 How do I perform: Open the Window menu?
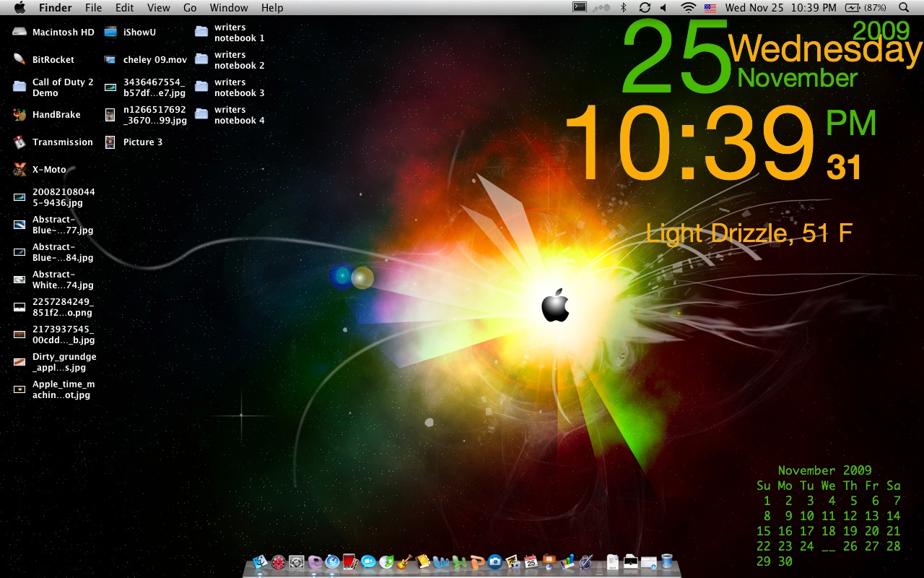(229, 7)
